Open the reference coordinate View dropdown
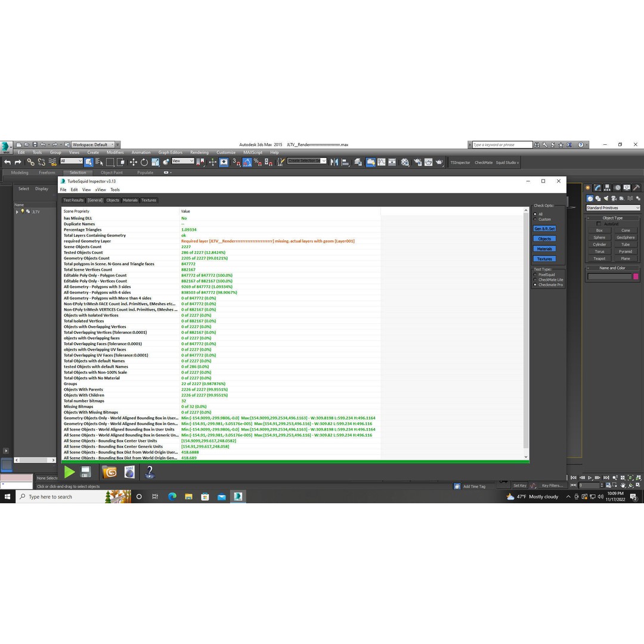The image size is (644, 644). coord(183,161)
